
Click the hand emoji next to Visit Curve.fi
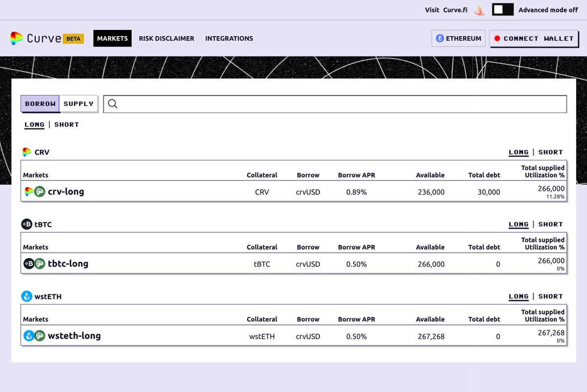(x=479, y=10)
